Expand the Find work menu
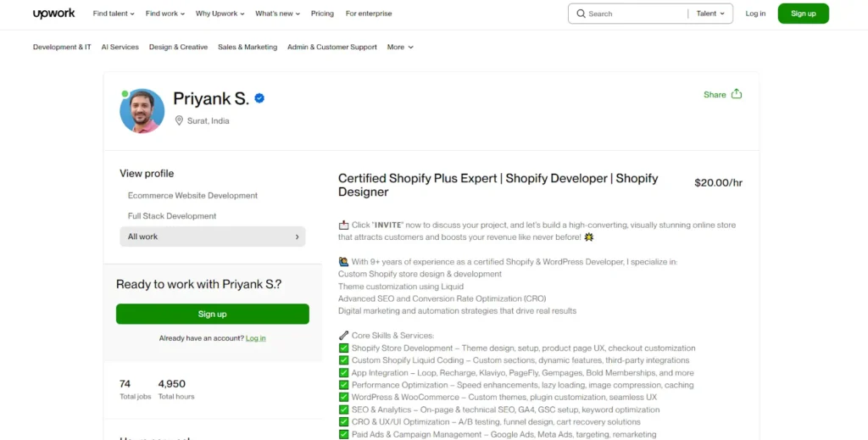 165,14
